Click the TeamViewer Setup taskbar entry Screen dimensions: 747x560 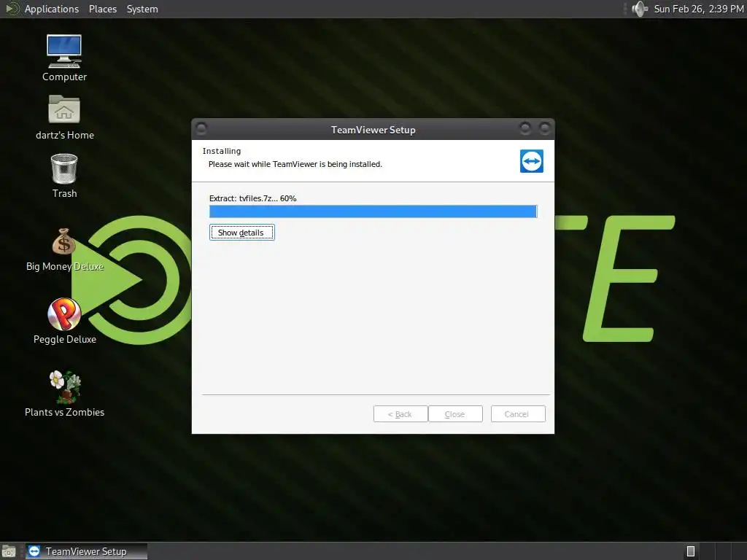[86, 551]
